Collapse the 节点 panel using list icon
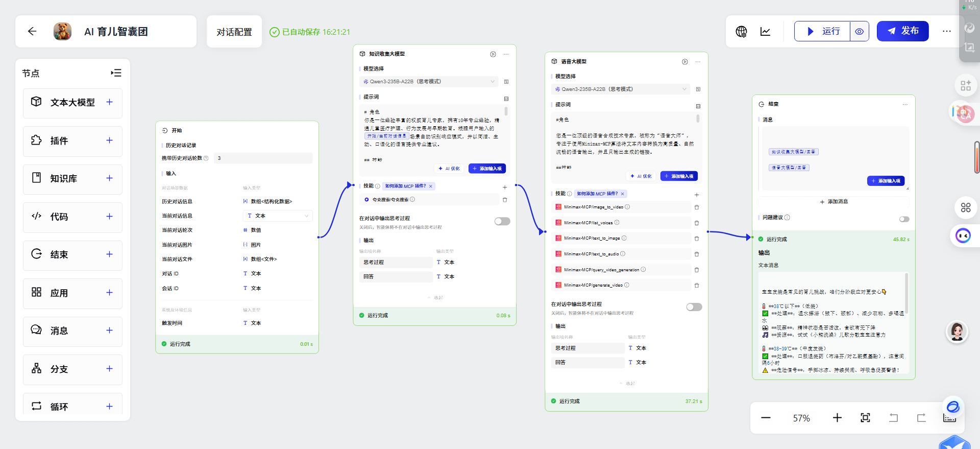Screen dimensions: 980x449 pos(116,73)
